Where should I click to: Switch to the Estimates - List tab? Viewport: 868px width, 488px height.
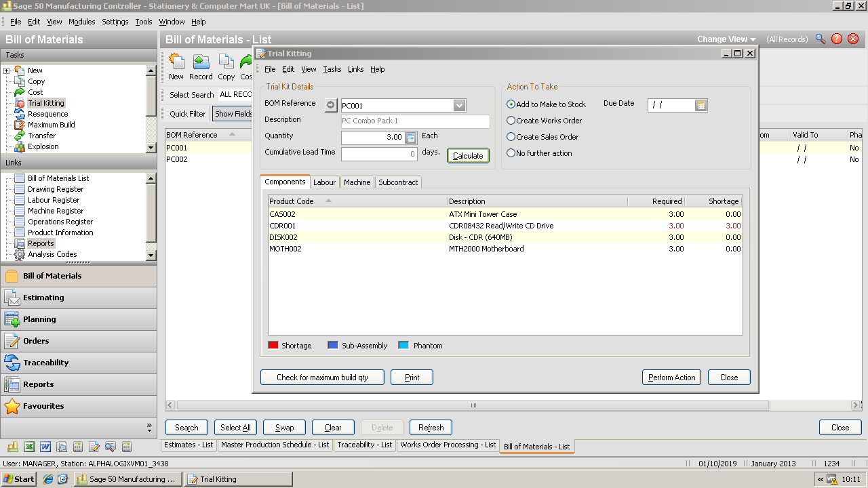[189, 445]
